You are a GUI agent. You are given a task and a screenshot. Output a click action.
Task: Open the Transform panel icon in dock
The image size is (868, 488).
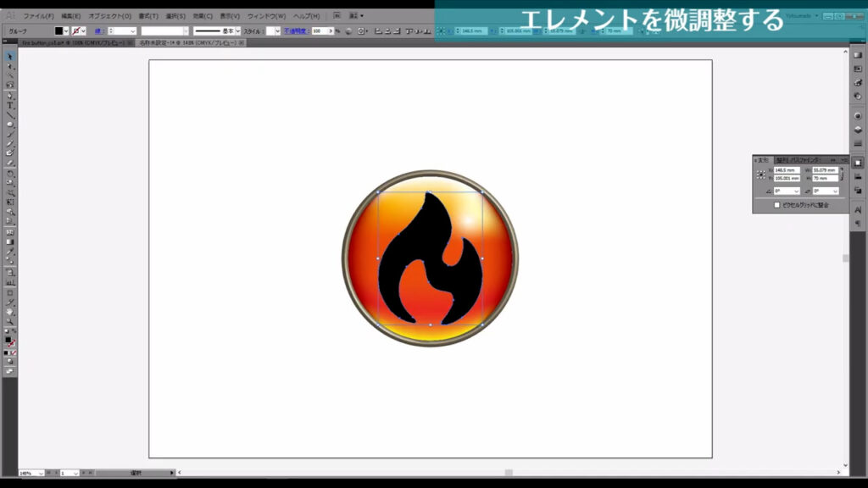(858, 163)
